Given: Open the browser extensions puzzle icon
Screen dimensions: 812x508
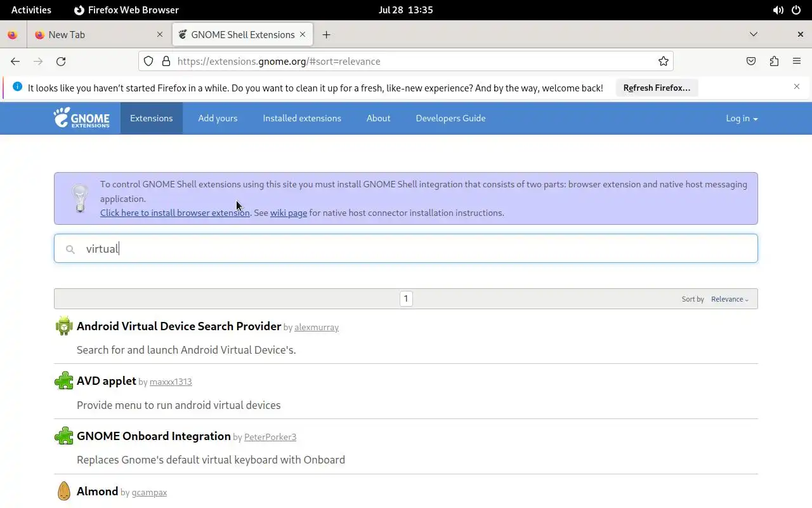Looking at the screenshot, I should [774, 62].
